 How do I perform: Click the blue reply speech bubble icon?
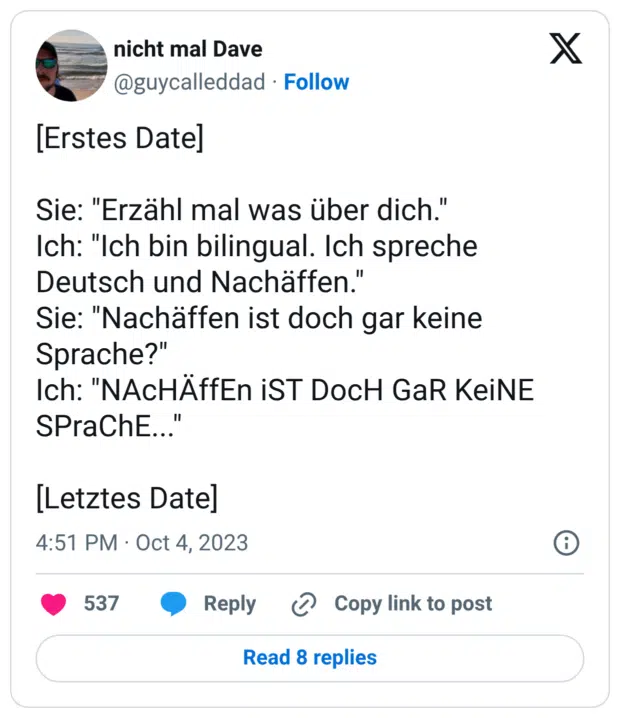(174, 603)
